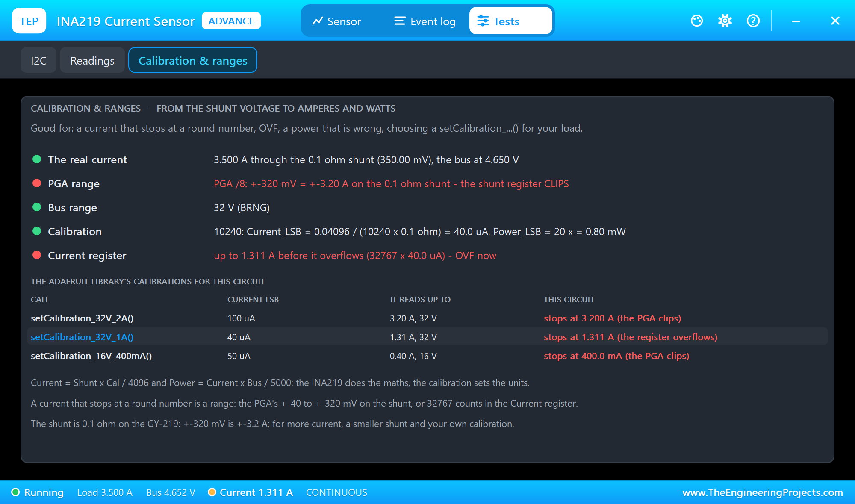Toggle the ADVANCE mode badge
The height and width of the screenshot is (504, 855).
tap(231, 21)
